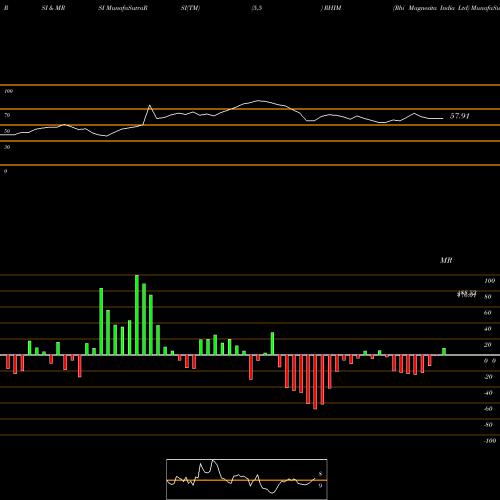Viewport: 500px width, 500px height.
Task: Click the -80 label on MR axis
Action: click(488, 425)
